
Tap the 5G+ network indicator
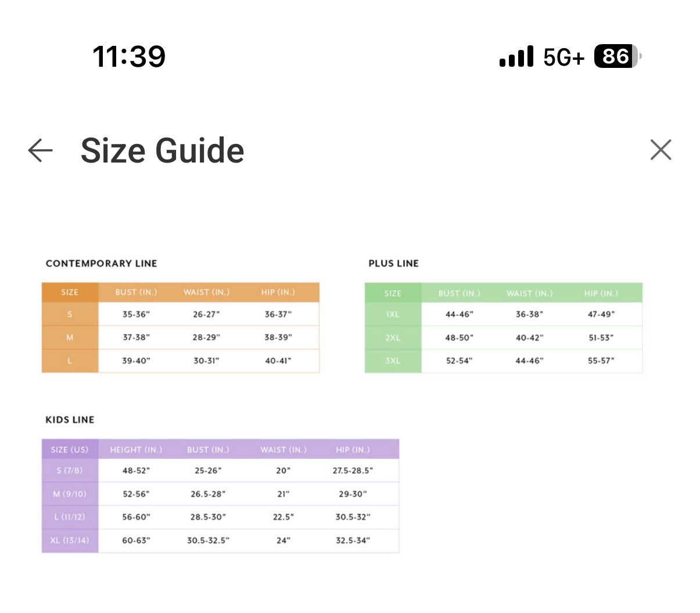[x=563, y=57]
